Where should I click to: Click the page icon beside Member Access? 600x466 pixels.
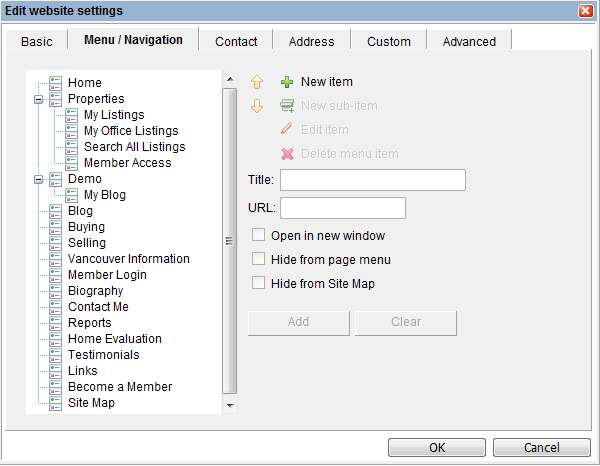pos(72,163)
